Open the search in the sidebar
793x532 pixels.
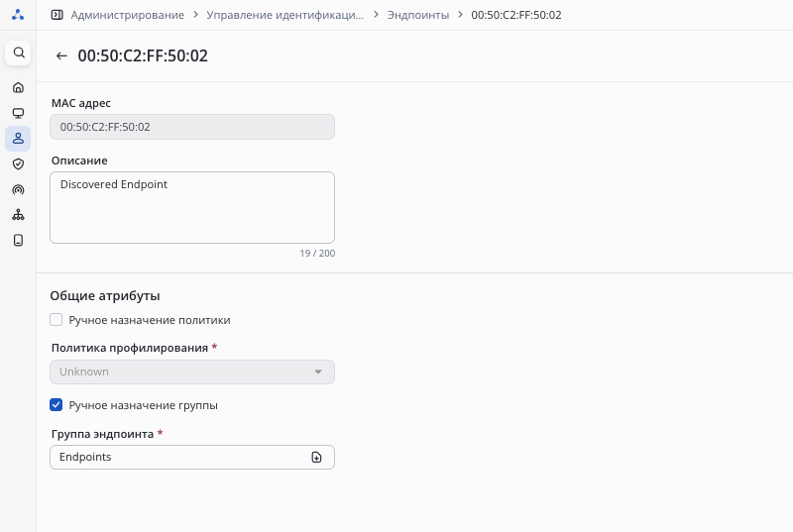[x=18, y=53]
